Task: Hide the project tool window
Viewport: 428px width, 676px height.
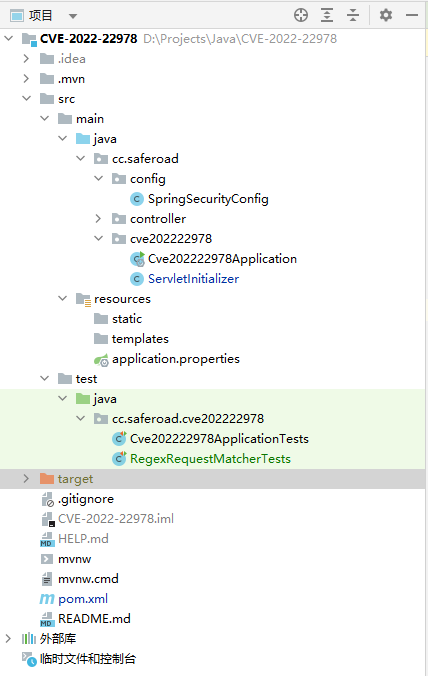Action: (412, 16)
